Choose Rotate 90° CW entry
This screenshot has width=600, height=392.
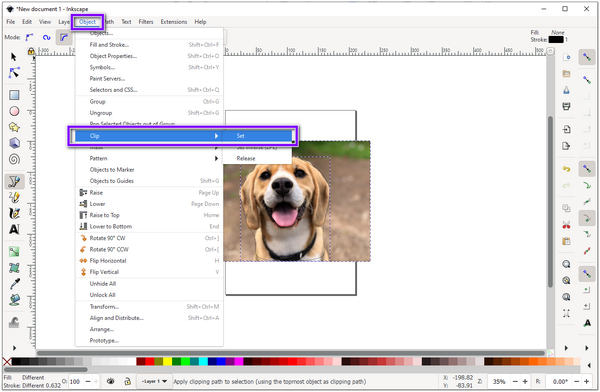coord(149,238)
